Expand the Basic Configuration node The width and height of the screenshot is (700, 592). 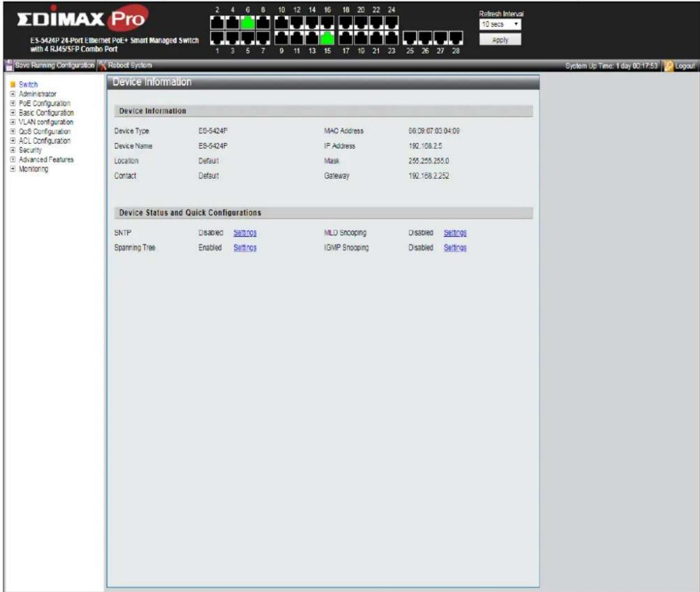point(13,113)
